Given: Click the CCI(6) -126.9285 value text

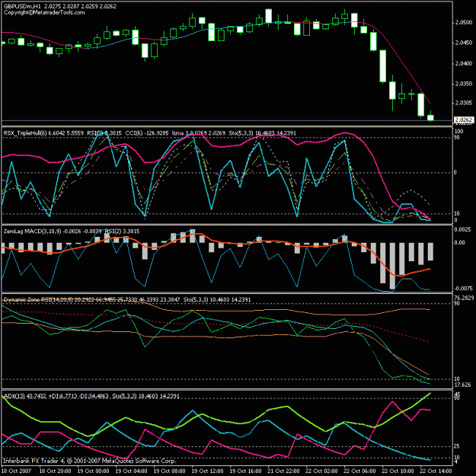Looking at the screenshot, I should pos(147,133).
